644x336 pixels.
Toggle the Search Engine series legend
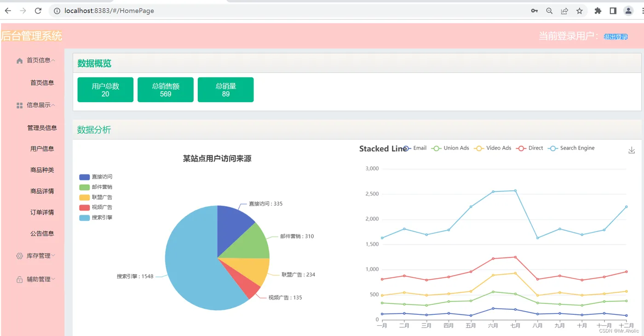(571, 148)
